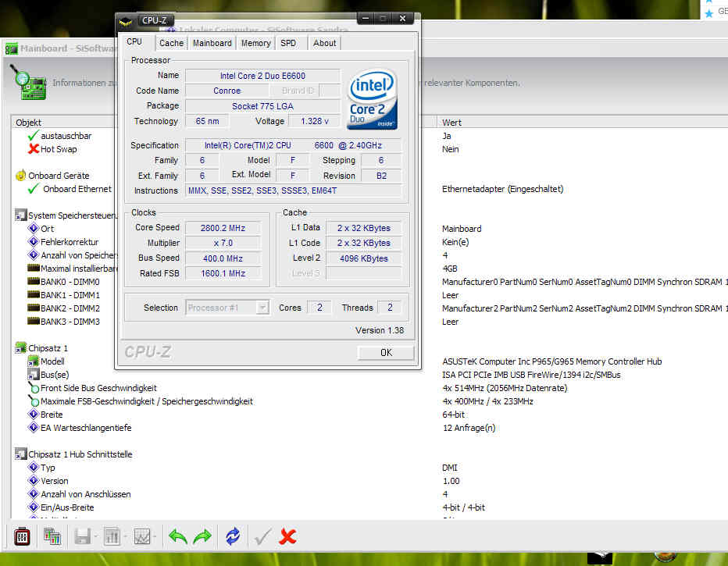Click the Instructions list MMX, SSE, SSE2

click(x=294, y=190)
